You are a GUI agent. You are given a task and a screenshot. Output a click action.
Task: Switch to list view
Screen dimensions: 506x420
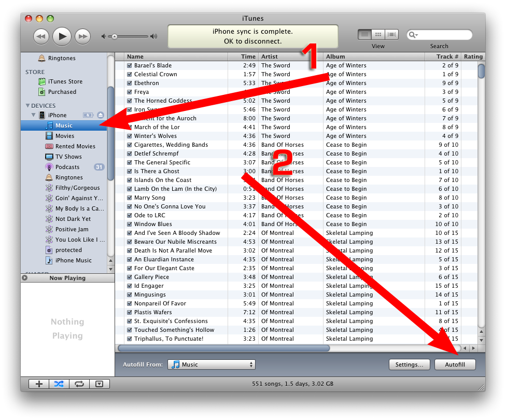click(x=364, y=34)
